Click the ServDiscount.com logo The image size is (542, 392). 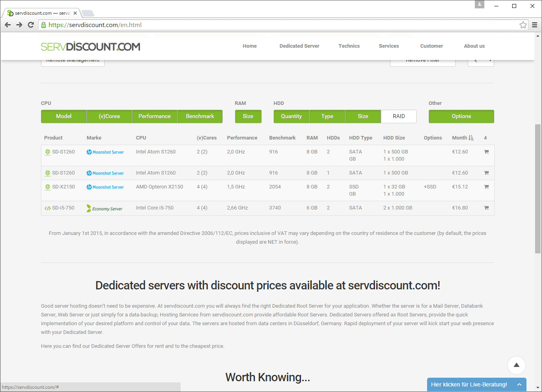pyautogui.click(x=90, y=47)
